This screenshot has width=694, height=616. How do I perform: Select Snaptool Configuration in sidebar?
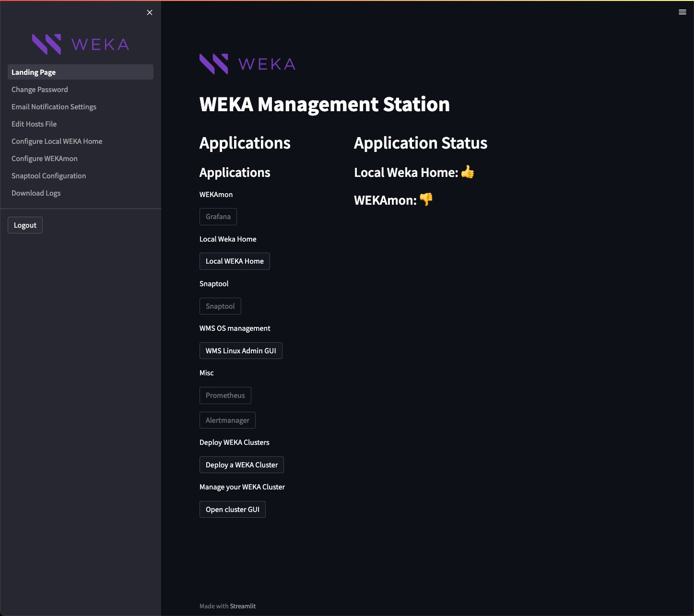pos(48,176)
